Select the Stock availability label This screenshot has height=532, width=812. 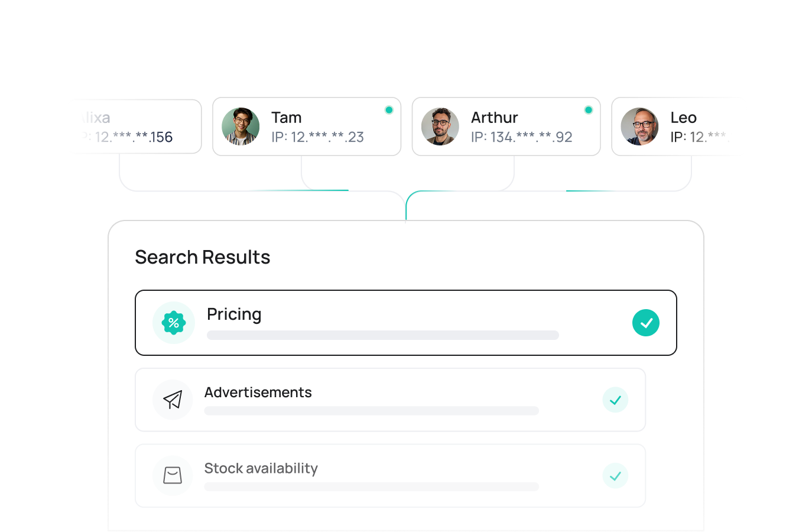point(261,468)
